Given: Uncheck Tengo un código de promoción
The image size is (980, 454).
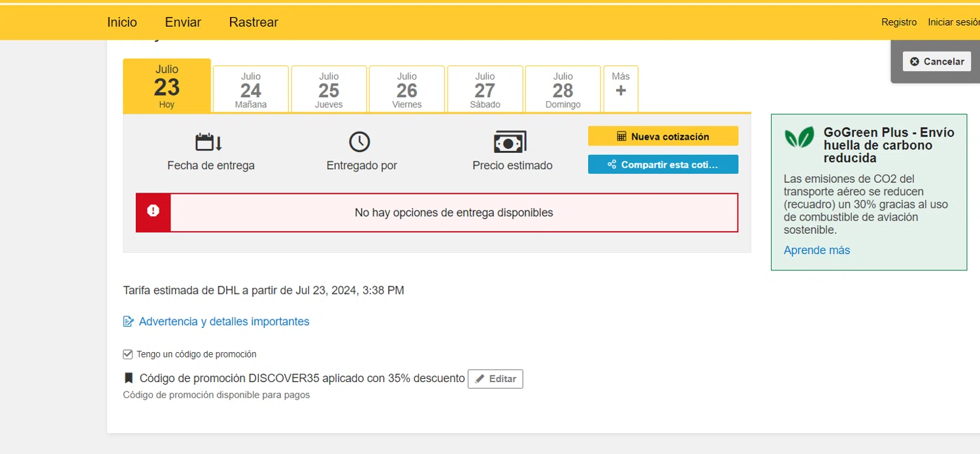Looking at the screenshot, I should [x=128, y=354].
